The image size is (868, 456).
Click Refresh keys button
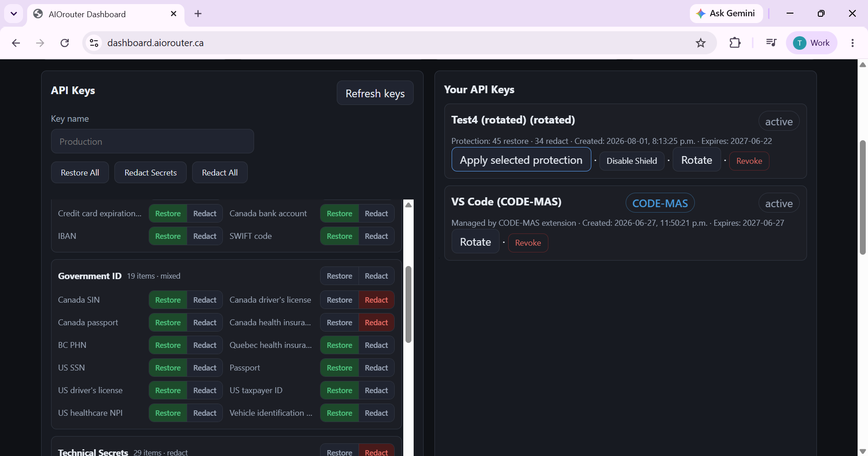[375, 93]
